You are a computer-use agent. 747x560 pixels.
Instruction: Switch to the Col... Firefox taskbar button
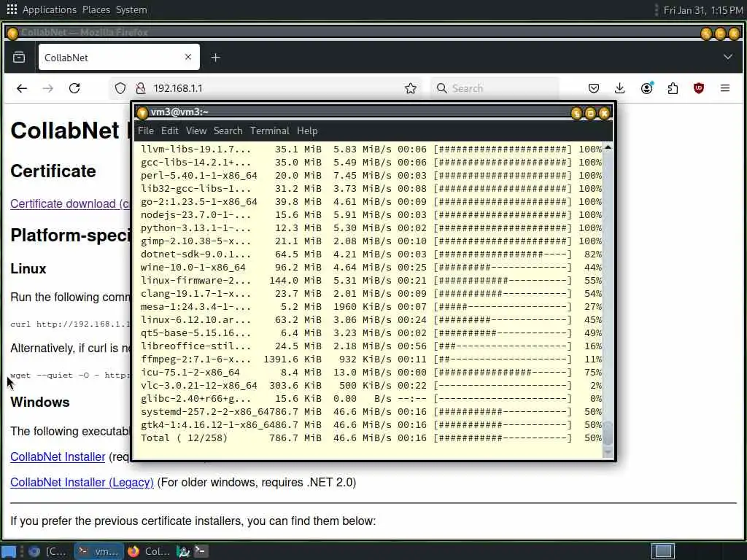coord(149,551)
